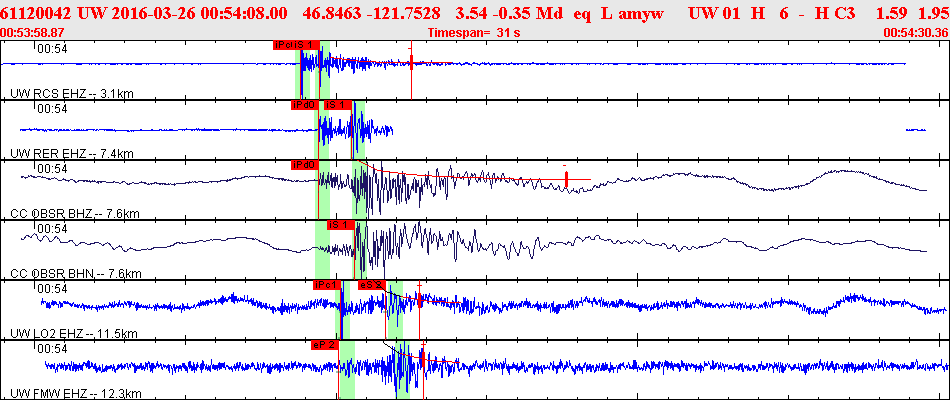This screenshot has height=400, width=950.
Task: Click coda duration marker on OBSR BHZ trace
Action: pos(566,179)
